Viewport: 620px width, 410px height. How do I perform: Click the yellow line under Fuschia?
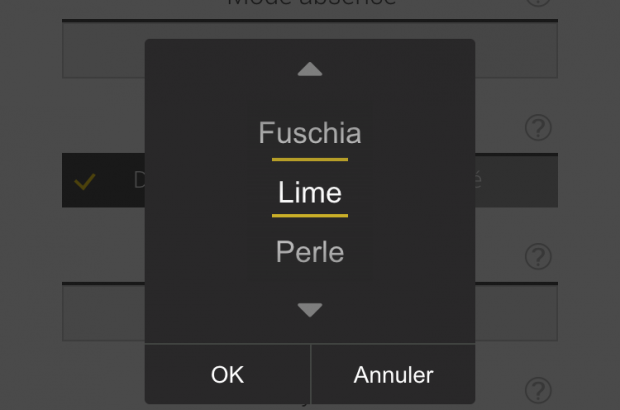(x=310, y=158)
